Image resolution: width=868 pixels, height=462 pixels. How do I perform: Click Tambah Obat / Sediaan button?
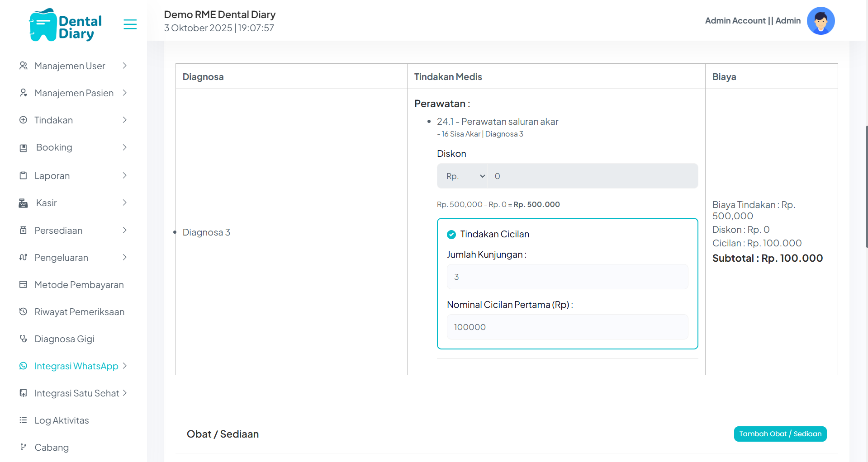click(x=780, y=434)
